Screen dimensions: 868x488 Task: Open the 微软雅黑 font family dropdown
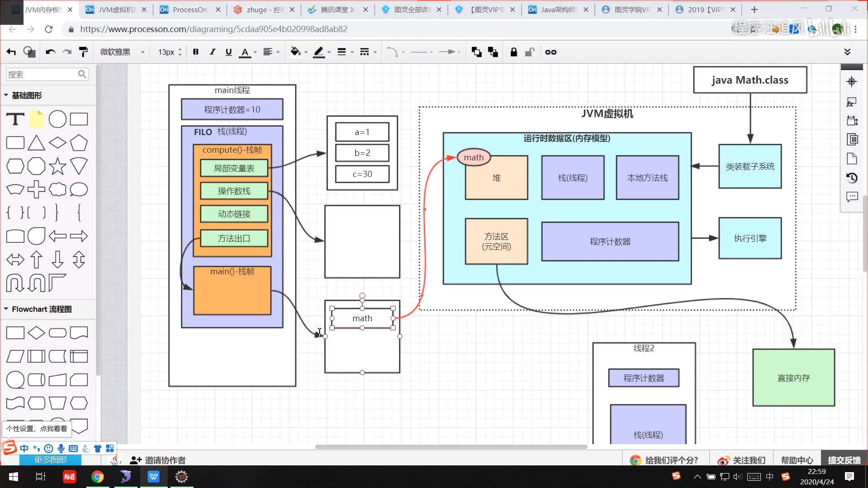click(x=122, y=52)
